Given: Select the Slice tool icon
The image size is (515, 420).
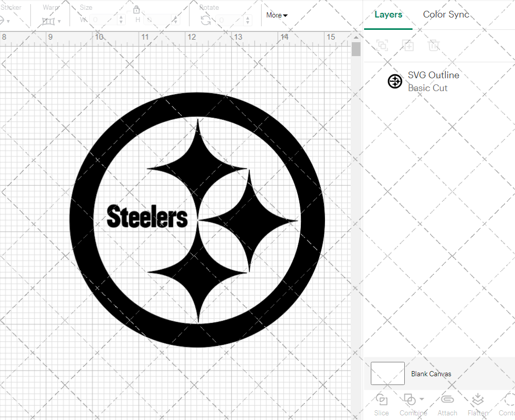Looking at the screenshot, I should click(381, 399).
